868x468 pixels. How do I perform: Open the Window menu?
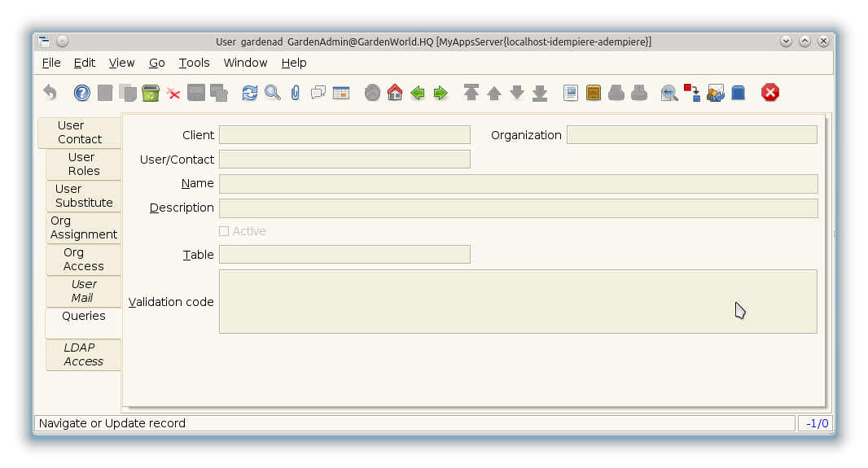click(245, 63)
